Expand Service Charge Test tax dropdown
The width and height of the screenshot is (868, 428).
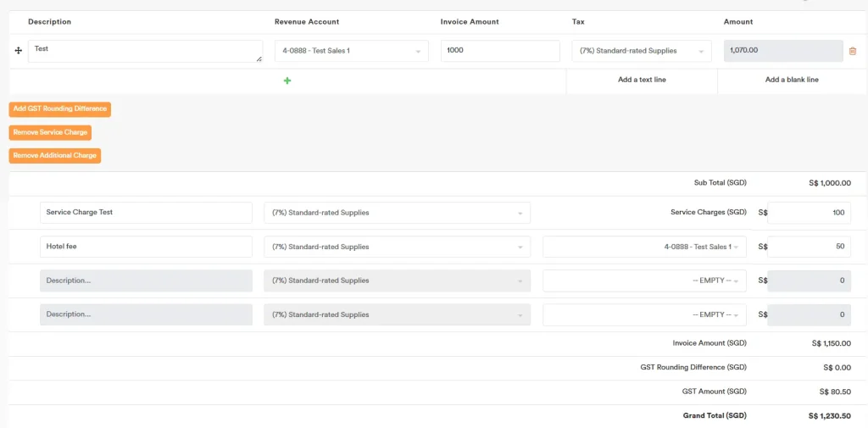[x=397, y=213]
